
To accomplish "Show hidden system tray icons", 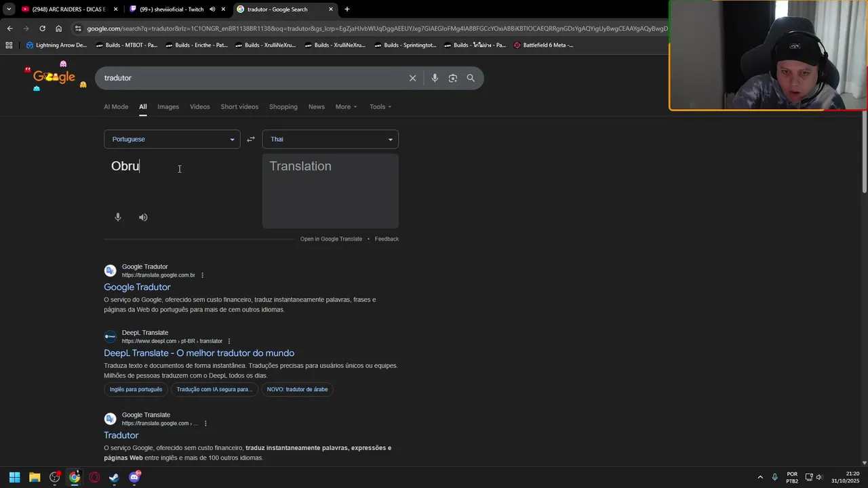I will click(760, 477).
